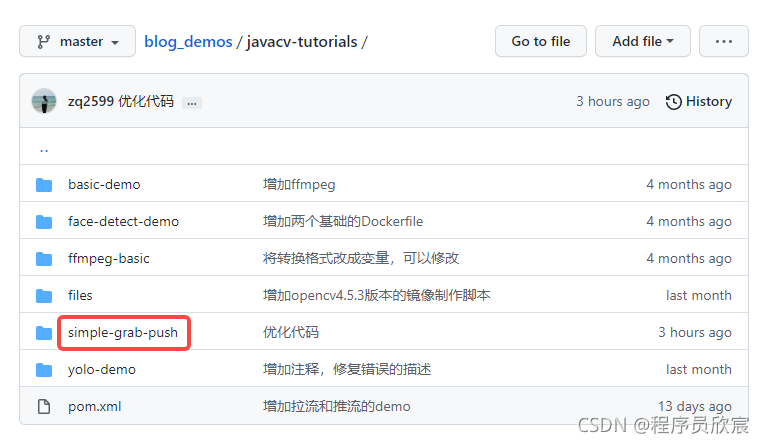Navigate to blog_demos breadcrumb link
764x444 pixels.
tap(188, 41)
